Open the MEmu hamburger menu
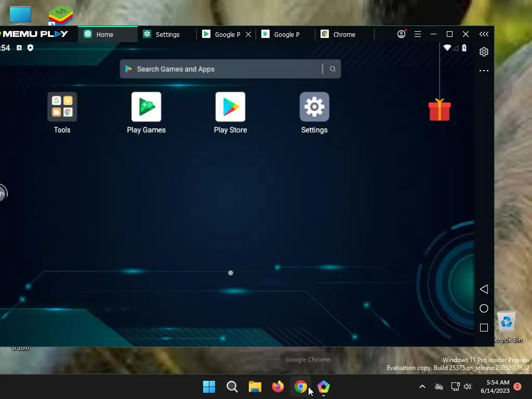The image size is (532, 399). 418,34
